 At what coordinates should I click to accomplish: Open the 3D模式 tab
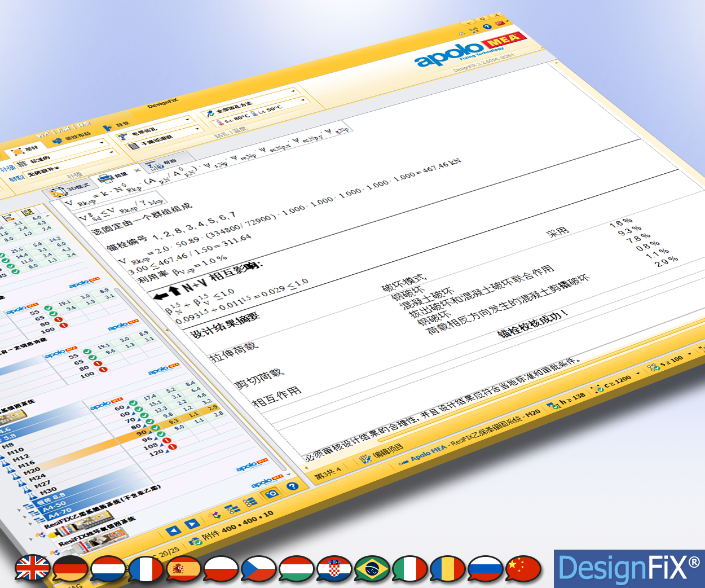[71, 189]
